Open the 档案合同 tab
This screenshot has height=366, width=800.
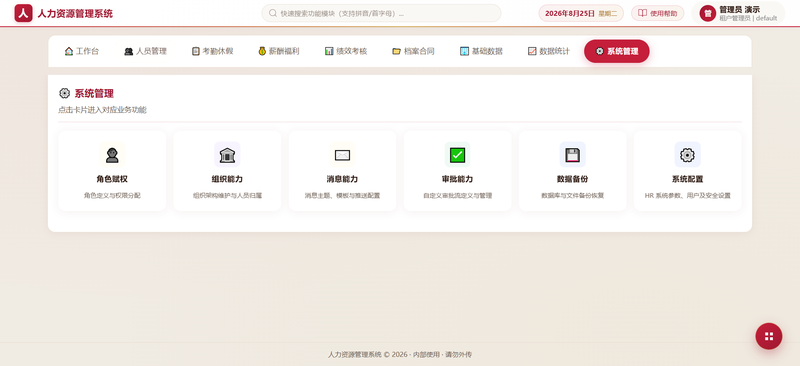click(x=413, y=51)
